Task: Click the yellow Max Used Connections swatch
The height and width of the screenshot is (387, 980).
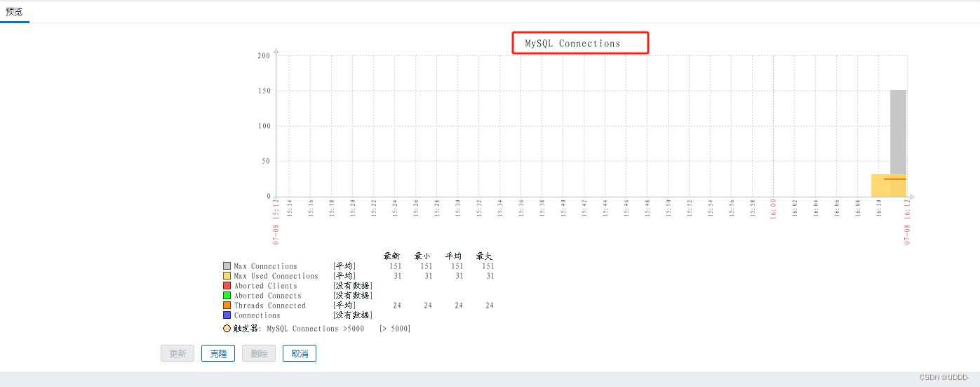Action: point(227,276)
